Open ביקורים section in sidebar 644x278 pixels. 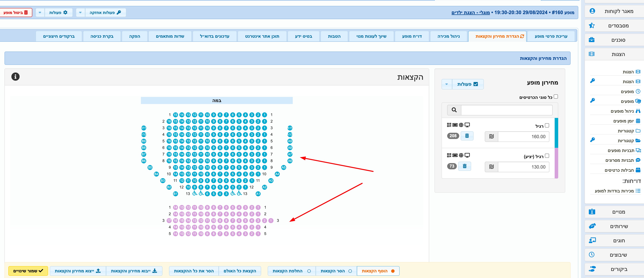(614, 269)
